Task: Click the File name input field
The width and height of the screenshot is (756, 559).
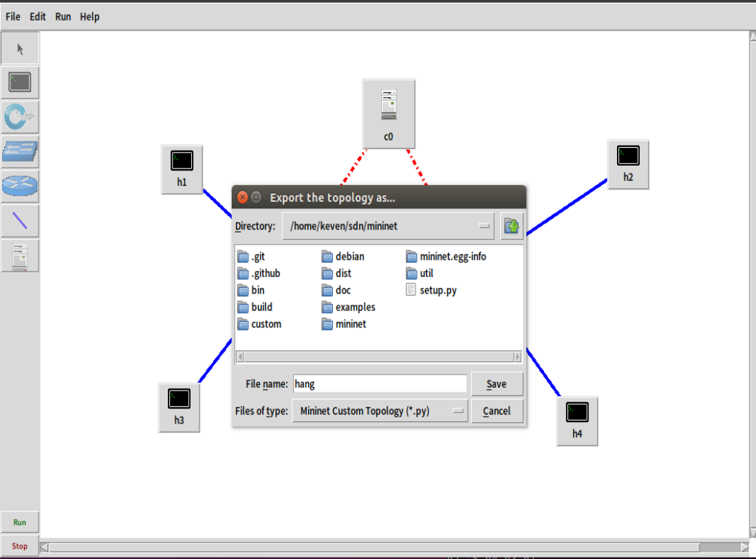Action: point(380,384)
